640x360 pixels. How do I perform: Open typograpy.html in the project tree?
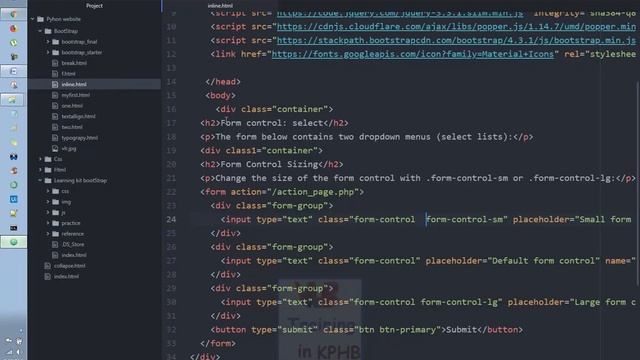[80, 138]
